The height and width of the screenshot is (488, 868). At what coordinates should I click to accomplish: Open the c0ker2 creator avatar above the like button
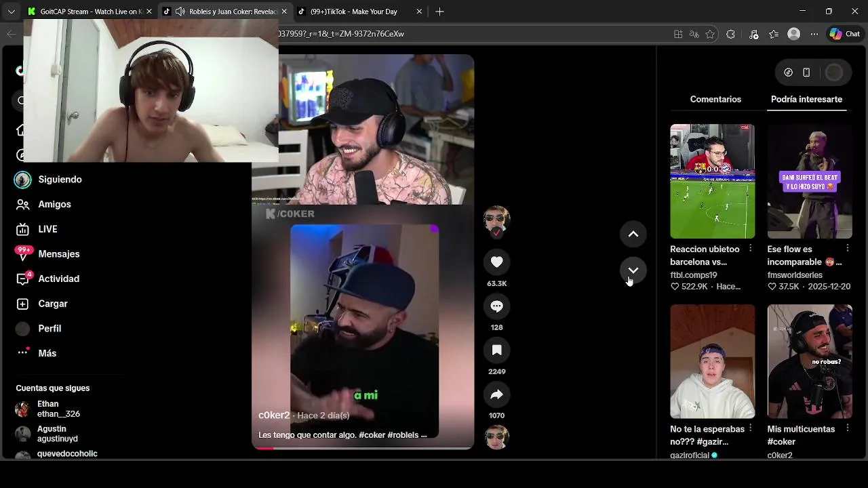coord(496,219)
